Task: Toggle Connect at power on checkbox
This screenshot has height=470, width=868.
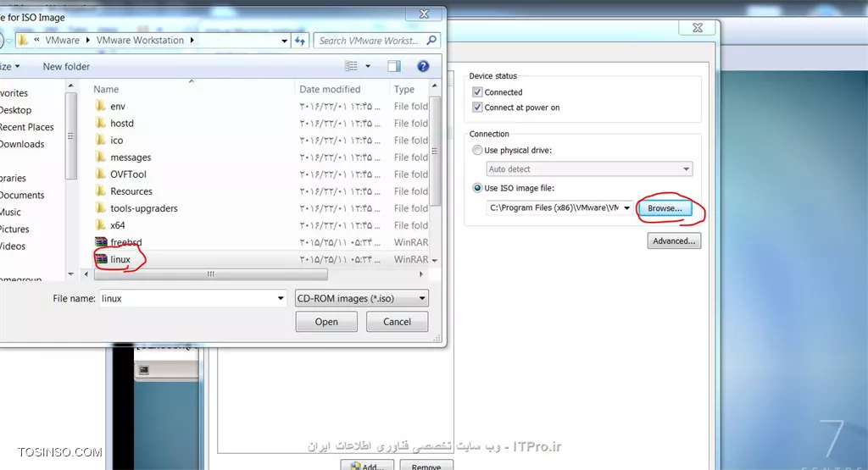Action: click(477, 108)
